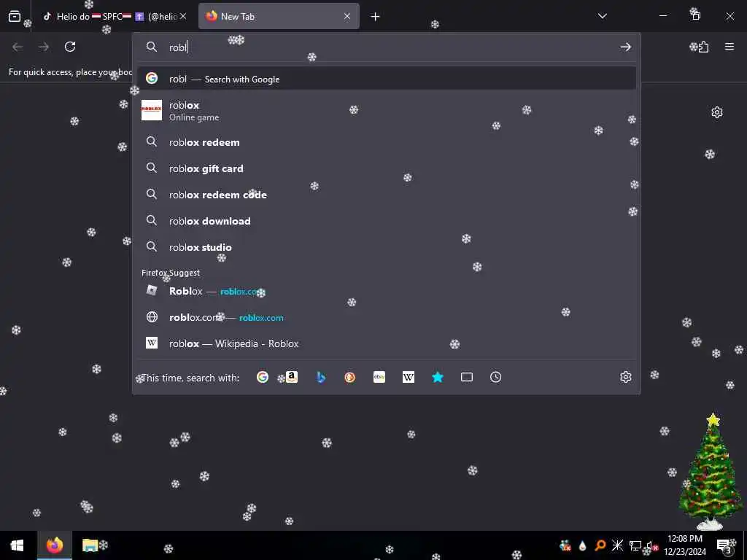The image size is (747, 560).
Task: Choose the roblox Online game suggestion
Action: point(387,111)
